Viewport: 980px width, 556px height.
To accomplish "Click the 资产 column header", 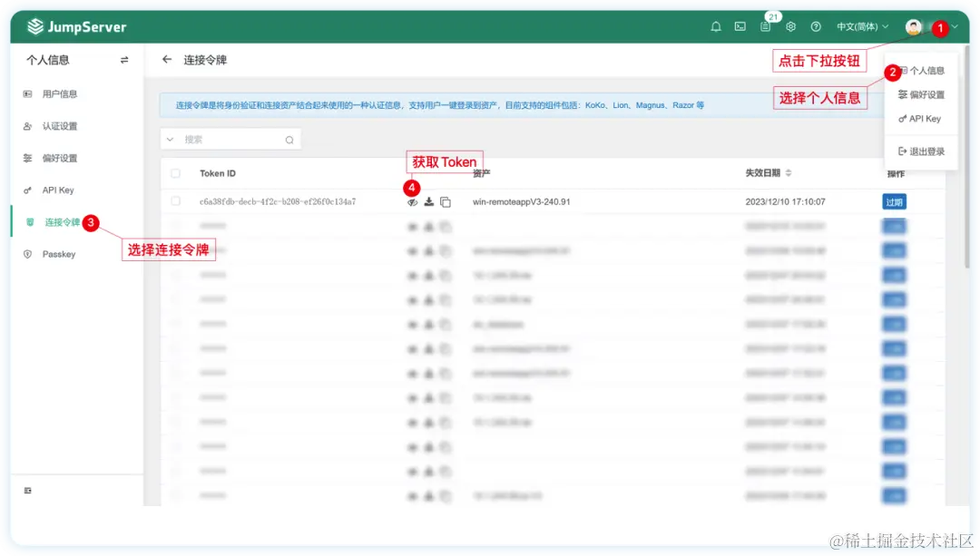I will tap(481, 173).
